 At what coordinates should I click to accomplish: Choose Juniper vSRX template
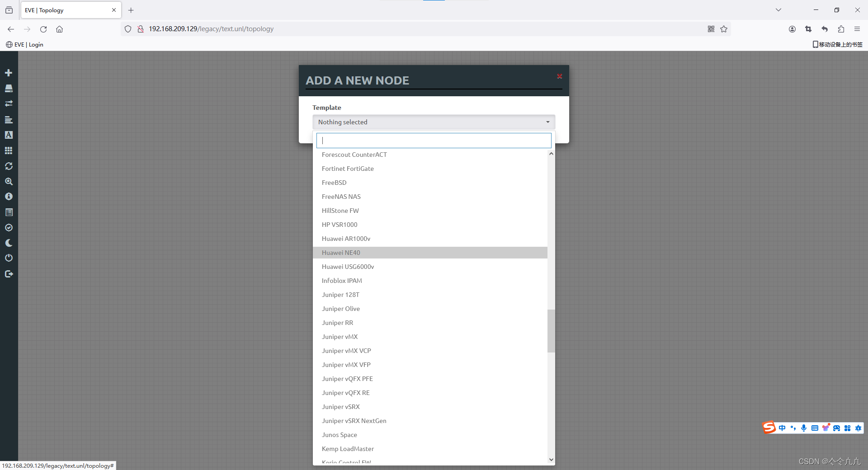coord(430,407)
